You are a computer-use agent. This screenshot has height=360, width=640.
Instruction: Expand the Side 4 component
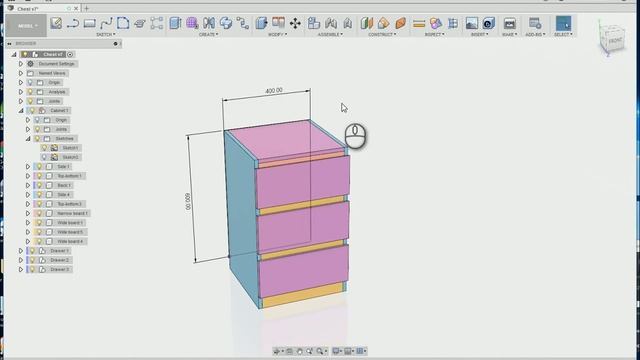[28, 195]
